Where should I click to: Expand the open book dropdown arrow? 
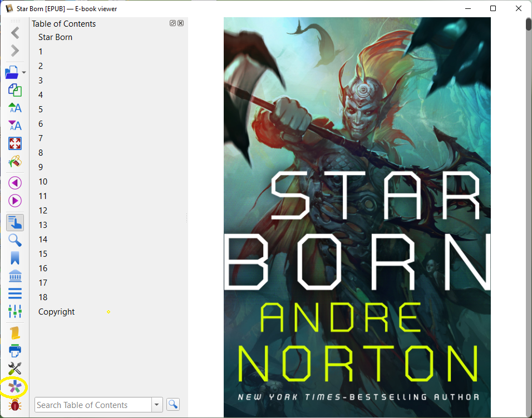click(24, 72)
